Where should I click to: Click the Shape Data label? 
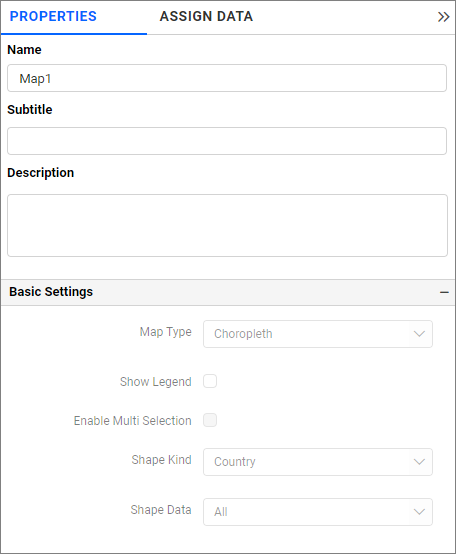(161, 509)
